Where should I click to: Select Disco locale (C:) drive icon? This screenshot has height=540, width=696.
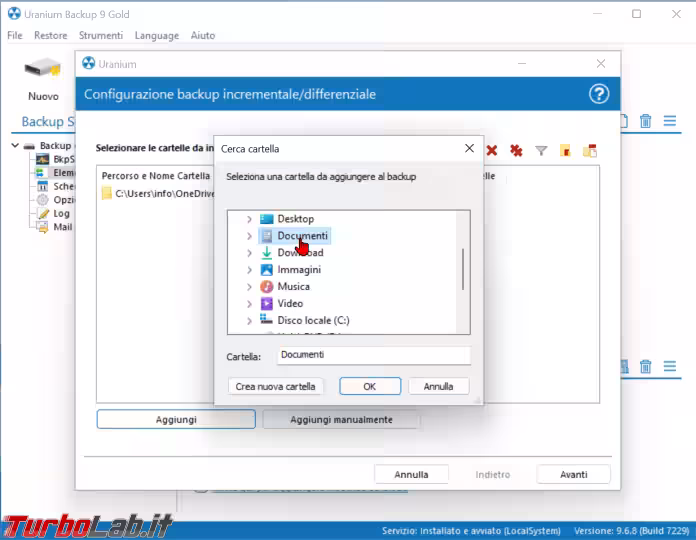pos(266,319)
